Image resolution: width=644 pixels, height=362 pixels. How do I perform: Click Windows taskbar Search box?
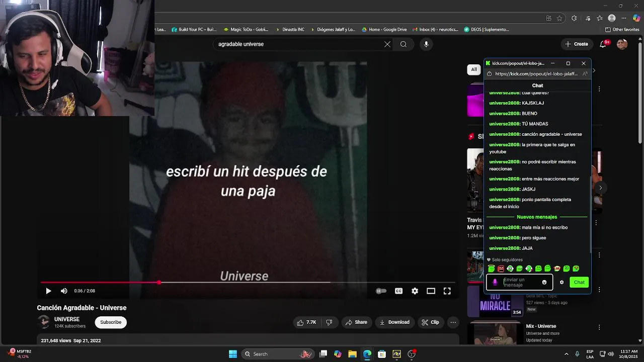point(278,354)
